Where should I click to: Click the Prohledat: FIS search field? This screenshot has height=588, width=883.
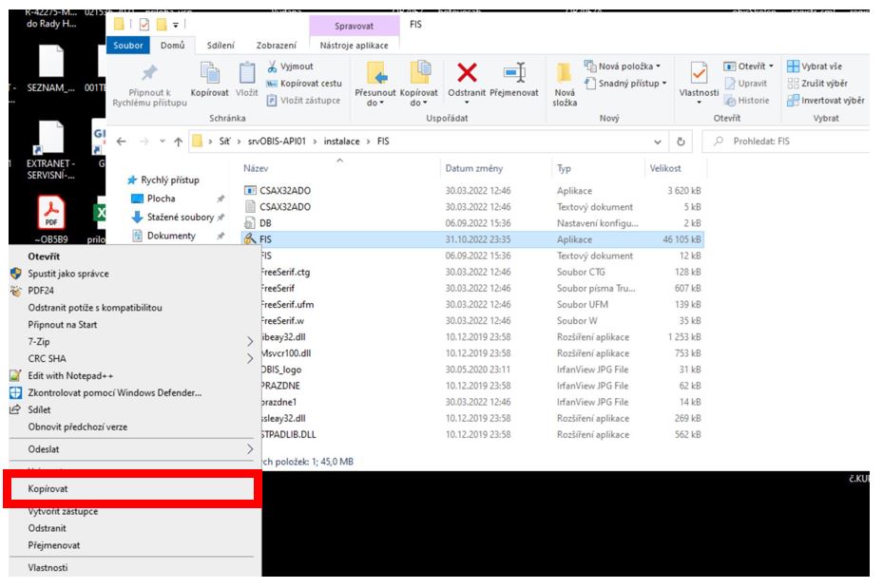tap(789, 142)
